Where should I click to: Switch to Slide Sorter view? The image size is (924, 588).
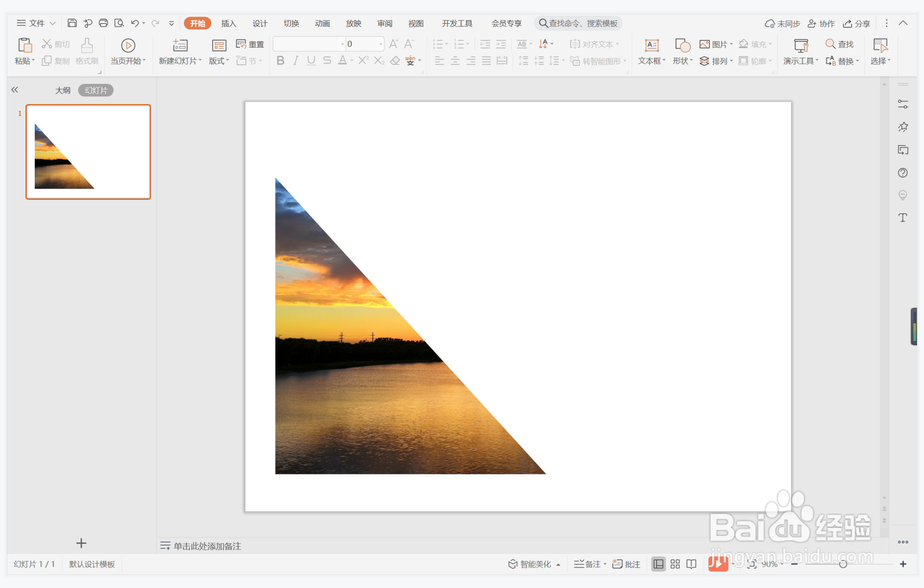coord(675,564)
